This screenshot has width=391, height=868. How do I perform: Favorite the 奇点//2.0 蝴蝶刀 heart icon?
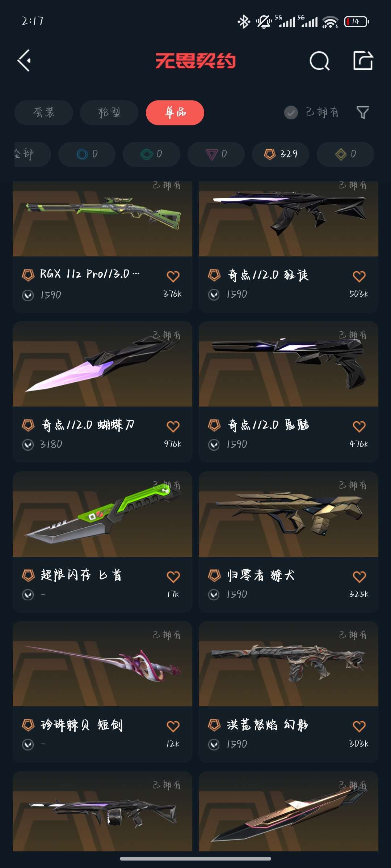point(173,426)
